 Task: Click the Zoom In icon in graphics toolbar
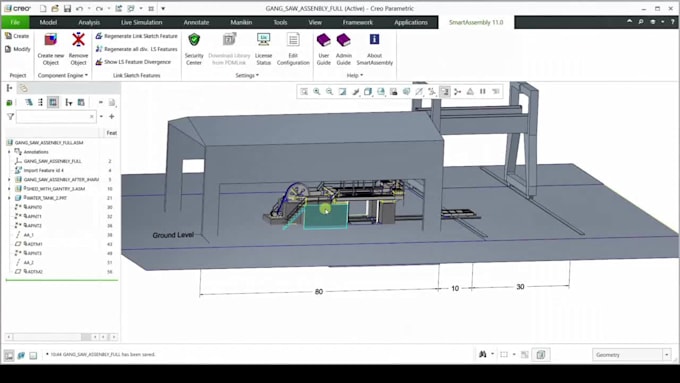point(317,92)
